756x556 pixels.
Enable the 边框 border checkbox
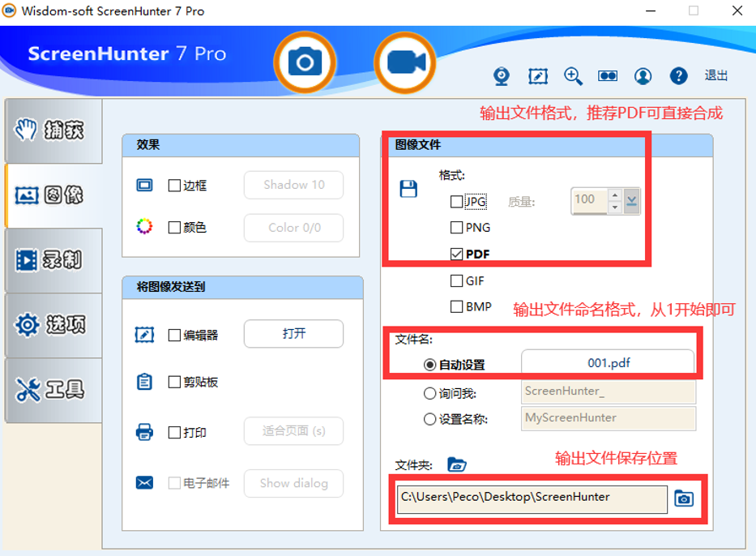tap(174, 186)
